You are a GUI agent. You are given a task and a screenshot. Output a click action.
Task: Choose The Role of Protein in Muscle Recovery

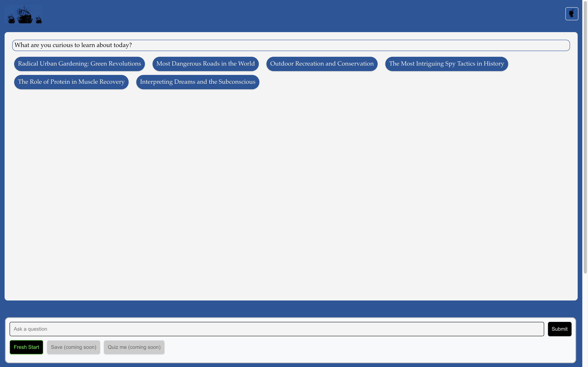(71, 82)
